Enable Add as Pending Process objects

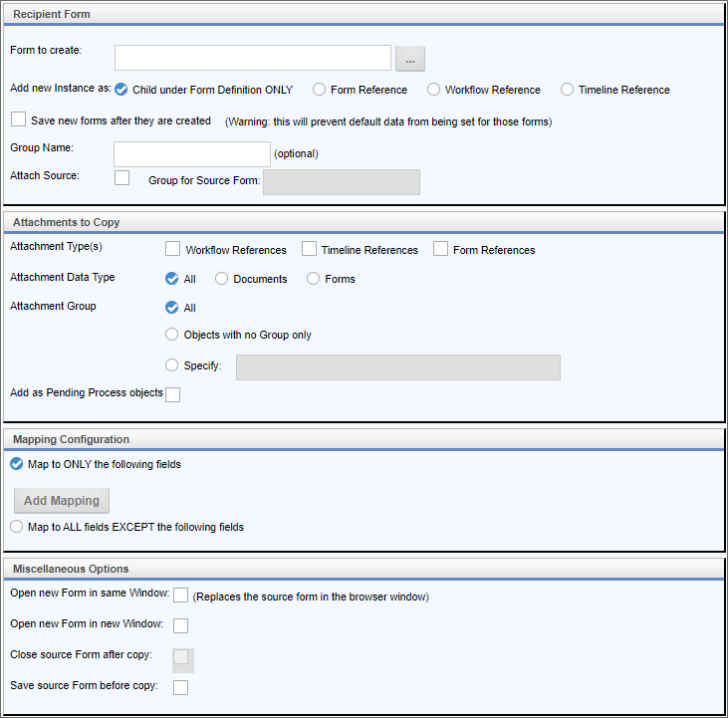click(x=173, y=394)
